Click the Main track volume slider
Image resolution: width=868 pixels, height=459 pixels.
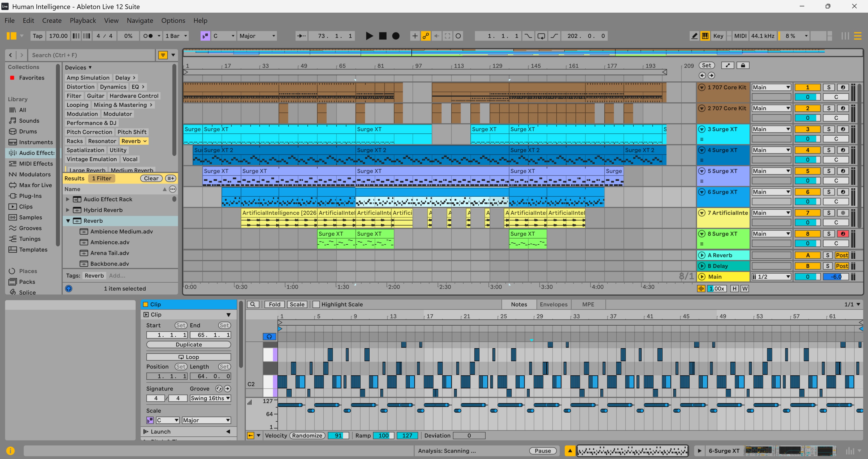[835, 277]
